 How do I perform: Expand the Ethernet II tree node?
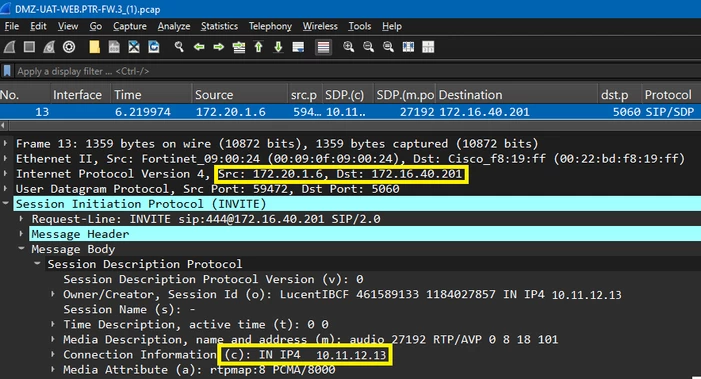point(5,159)
